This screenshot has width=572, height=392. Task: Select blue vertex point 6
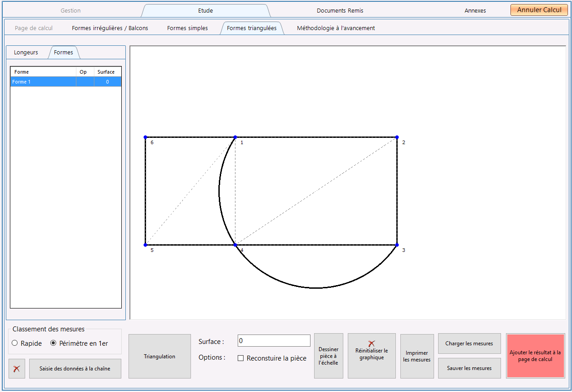[x=145, y=137]
